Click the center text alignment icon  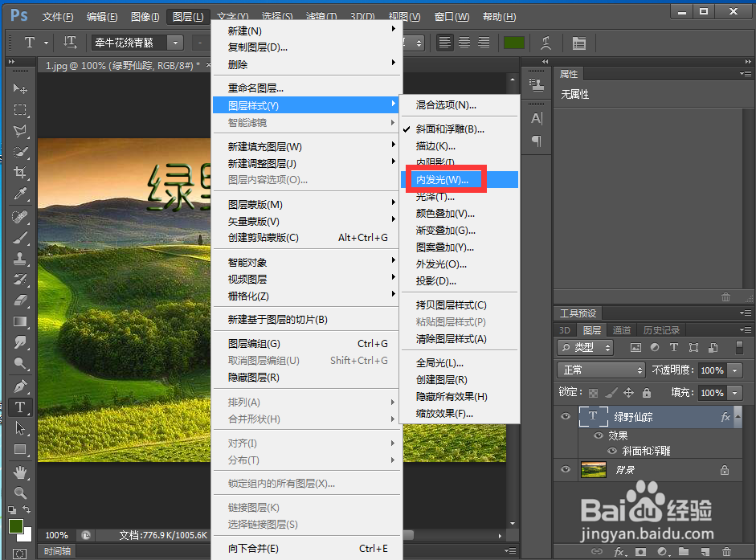click(463, 43)
